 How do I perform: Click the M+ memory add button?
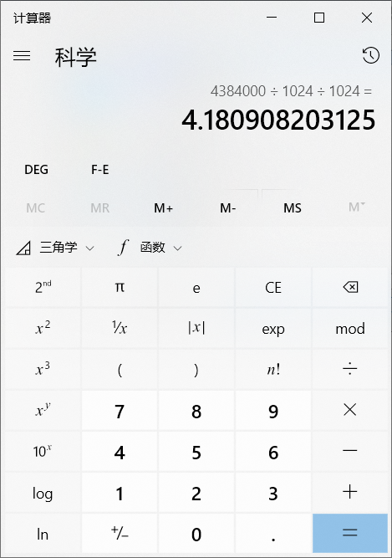point(164,207)
